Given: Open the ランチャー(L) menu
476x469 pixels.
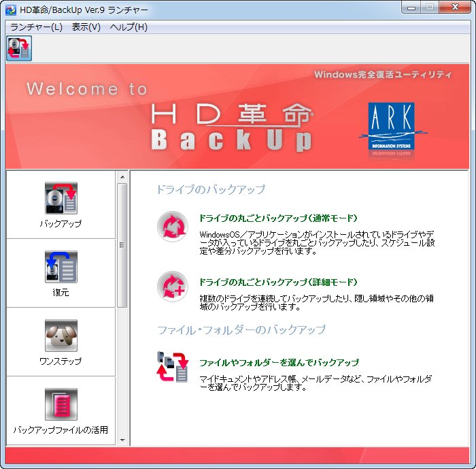Looking at the screenshot, I should tap(36, 27).
